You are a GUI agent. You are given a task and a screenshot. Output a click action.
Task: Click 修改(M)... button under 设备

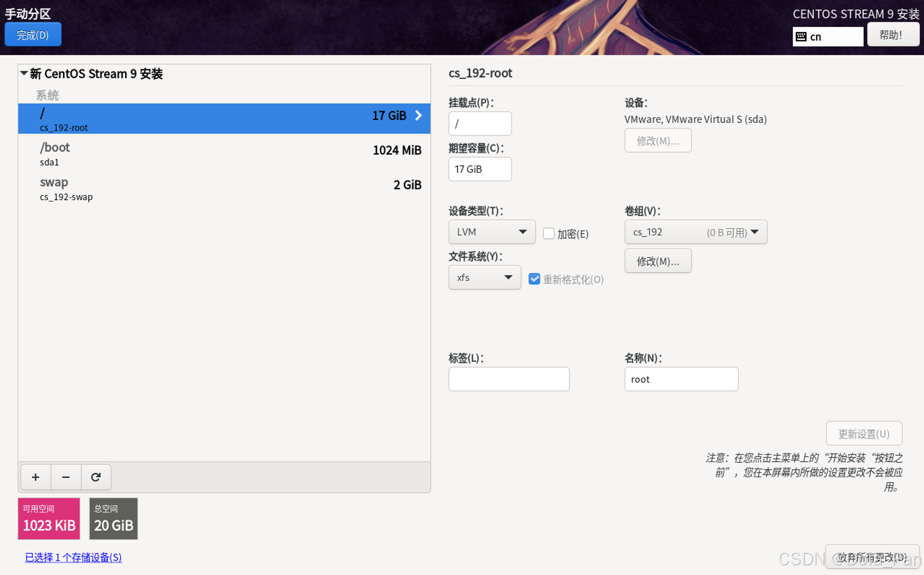[x=658, y=140]
